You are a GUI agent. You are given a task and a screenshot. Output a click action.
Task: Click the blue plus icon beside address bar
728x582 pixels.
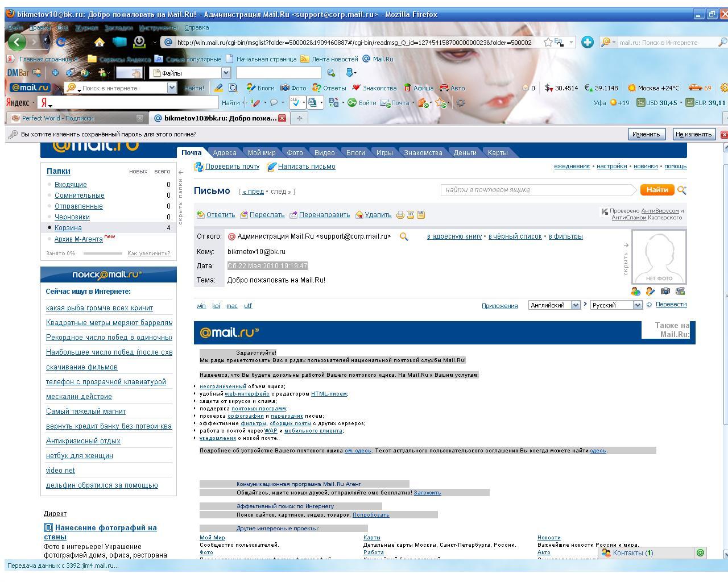point(588,42)
